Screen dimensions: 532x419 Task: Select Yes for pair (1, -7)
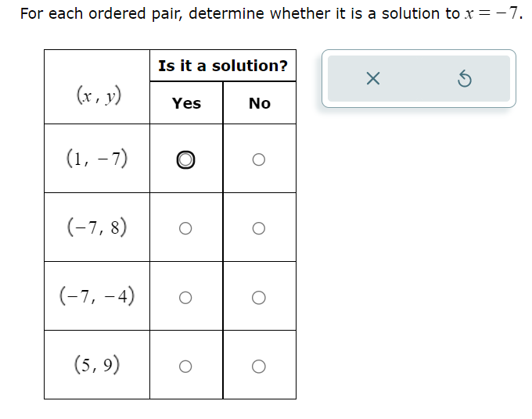(x=185, y=159)
